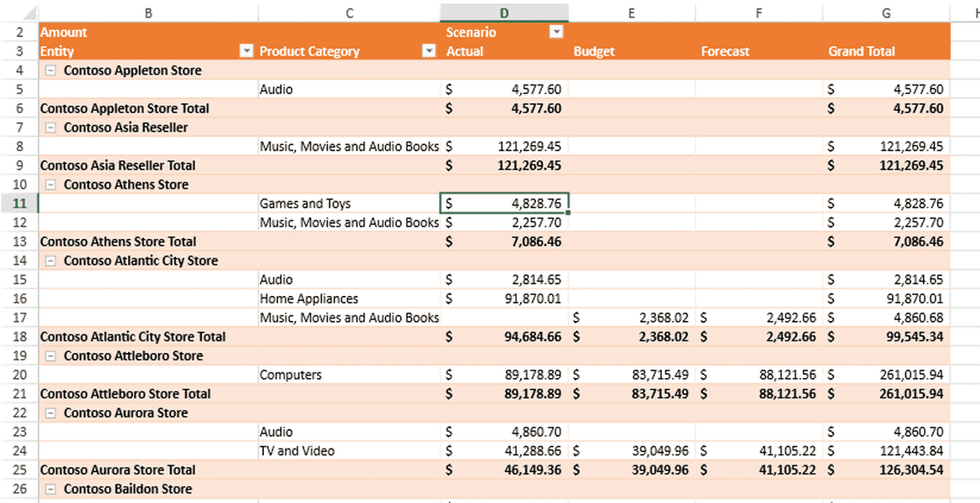Select column B header
The image size is (980, 503).
(x=148, y=13)
